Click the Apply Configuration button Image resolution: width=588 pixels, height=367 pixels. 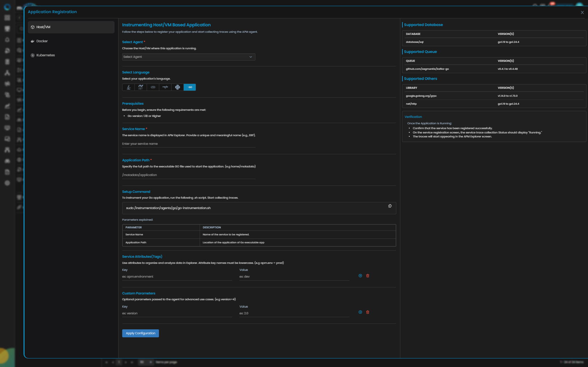click(x=140, y=333)
